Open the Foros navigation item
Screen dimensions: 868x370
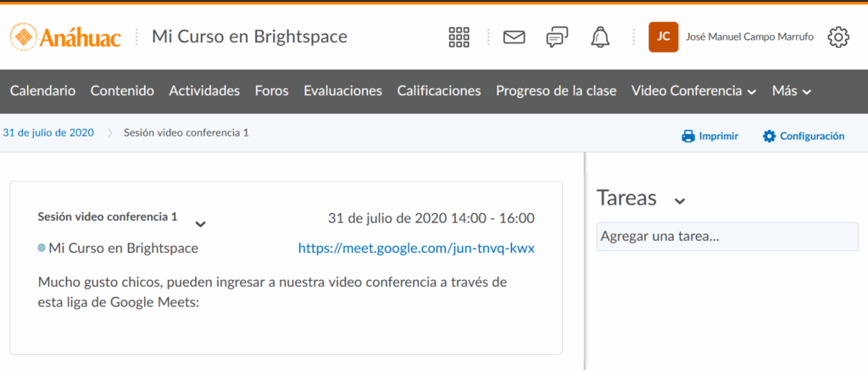click(271, 91)
